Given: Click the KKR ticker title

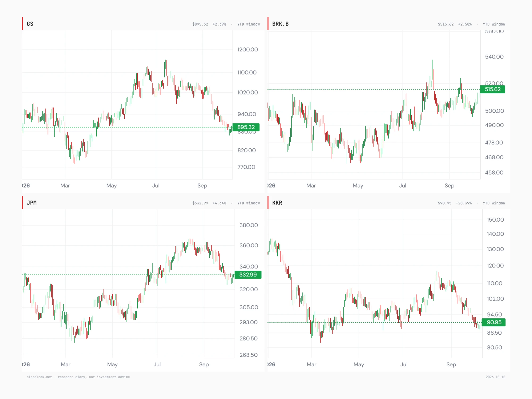Looking at the screenshot, I should coord(277,203).
